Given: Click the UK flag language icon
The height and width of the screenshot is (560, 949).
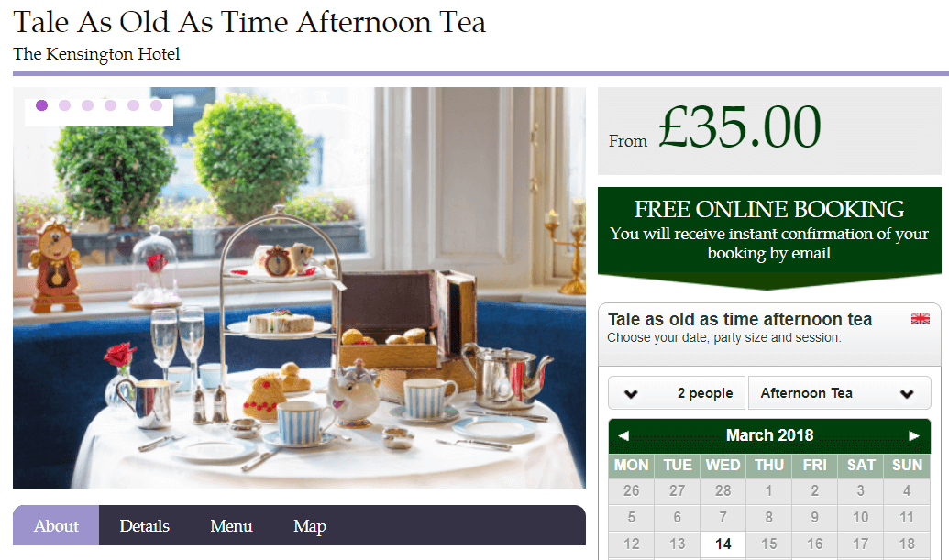Looking at the screenshot, I should pyautogui.click(x=920, y=319).
